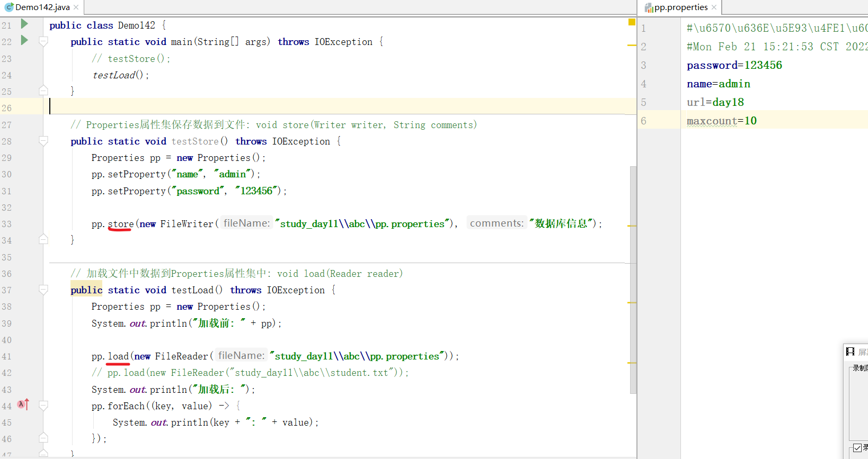This screenshot has width=868, height=459.
Task: Click the 'public' keyword on line 37
Action: 86,290
